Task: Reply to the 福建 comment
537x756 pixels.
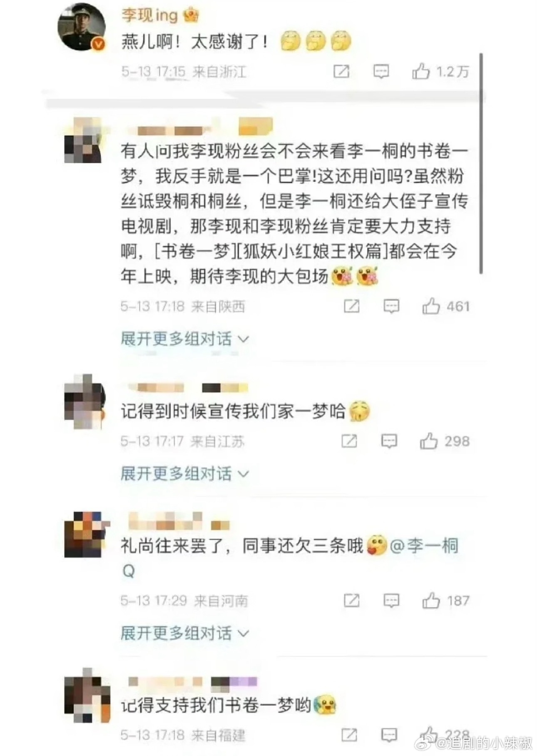Action: (x=389, y=735)
